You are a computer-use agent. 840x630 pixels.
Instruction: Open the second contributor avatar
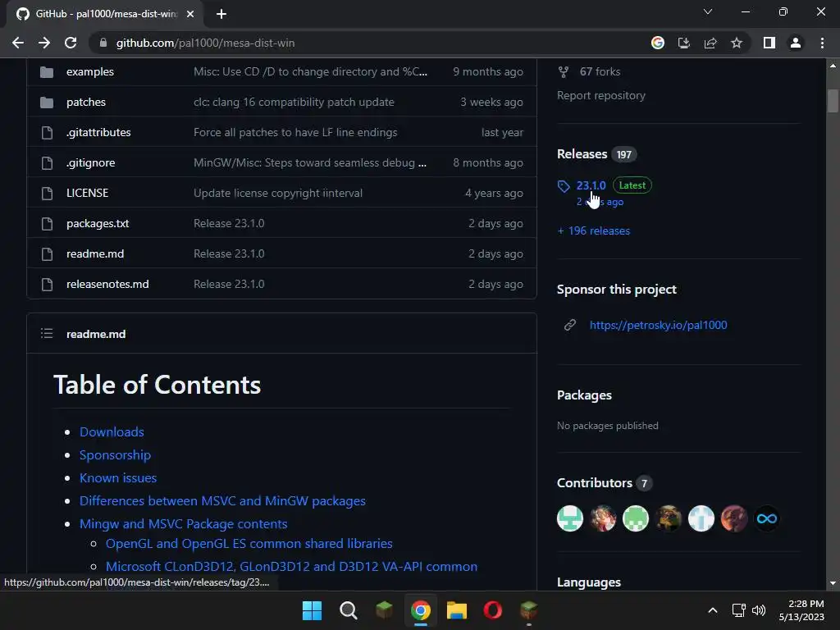[603, 518]
